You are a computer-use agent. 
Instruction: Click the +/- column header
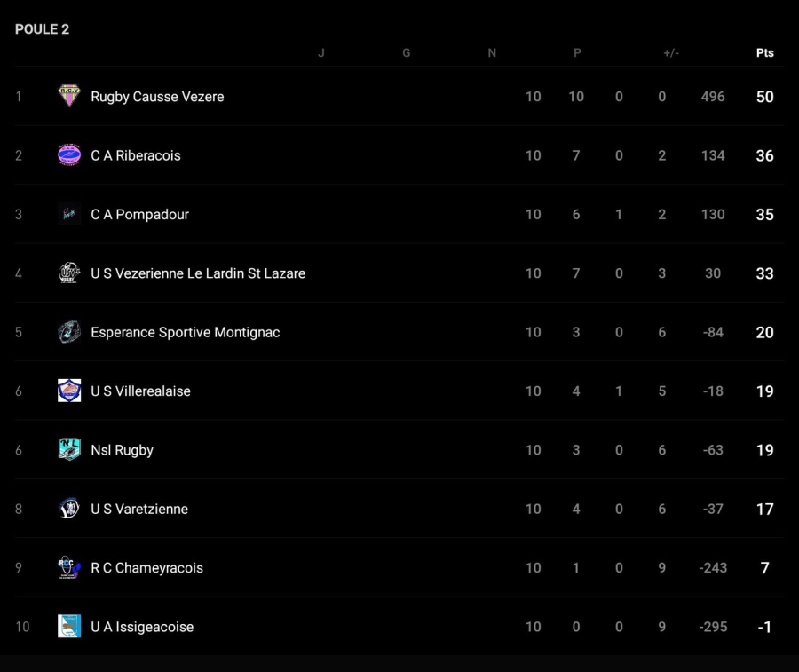[671, 53]
